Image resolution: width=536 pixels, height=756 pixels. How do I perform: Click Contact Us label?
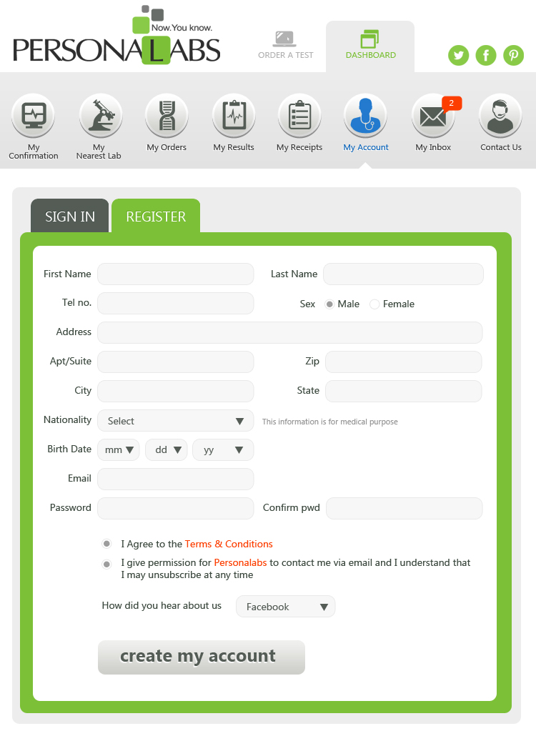tap(501, 147)
